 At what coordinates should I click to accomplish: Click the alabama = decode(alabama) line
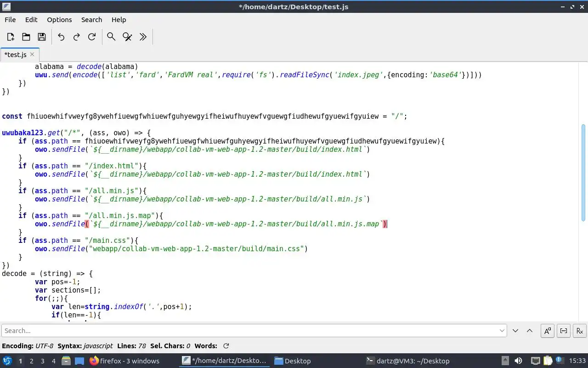click(x=86, y=67)
